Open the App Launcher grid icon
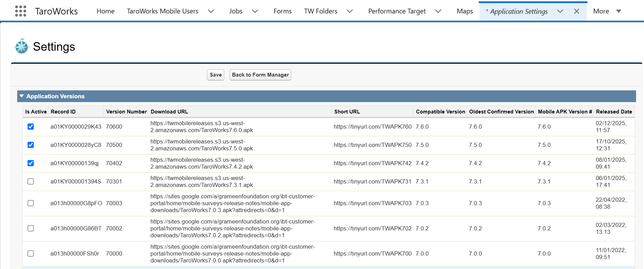Image resolution: width=644 pixels, height=269 pixels. pos(21,11)
